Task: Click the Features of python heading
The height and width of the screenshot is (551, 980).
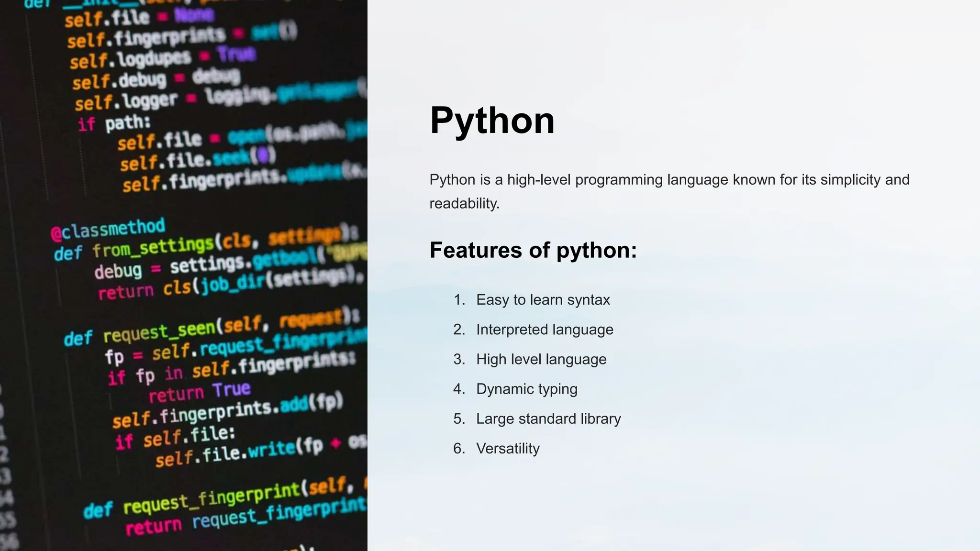Action: [x=533, y=250]
